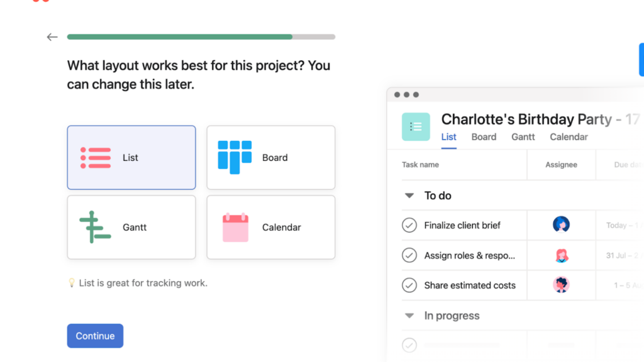Click the Gantt tab in the project preview
Viewport: 644px width, 362px height.
(523, 136)
